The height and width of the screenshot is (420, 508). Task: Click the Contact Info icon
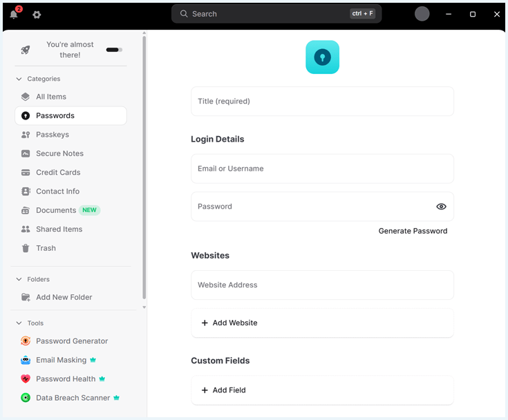point(26,191)
